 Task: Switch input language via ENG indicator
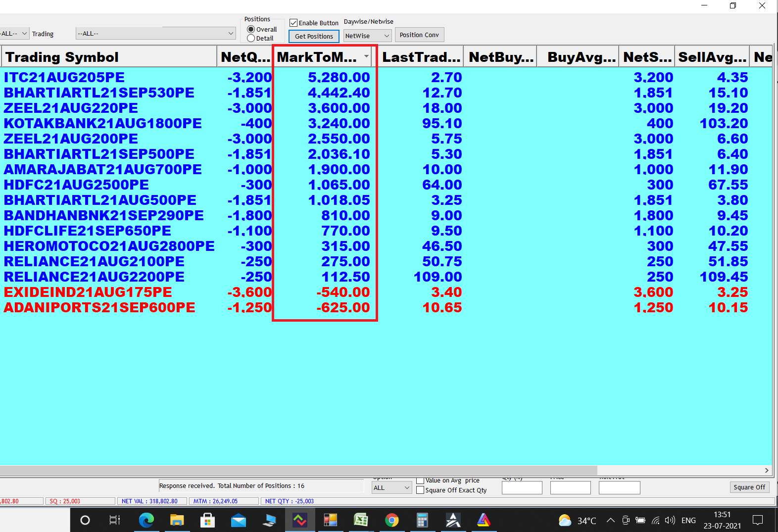click(x=688, y=521)
